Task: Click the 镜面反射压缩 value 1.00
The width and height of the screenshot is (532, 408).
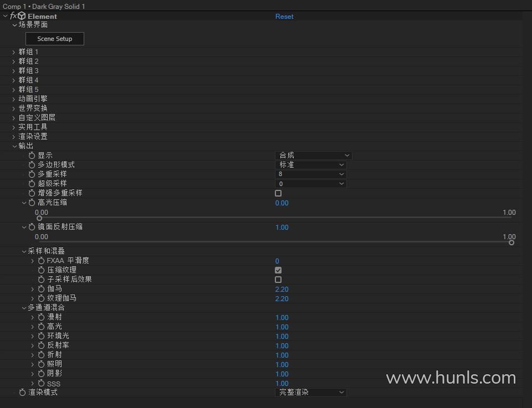Action: (282, 228)
